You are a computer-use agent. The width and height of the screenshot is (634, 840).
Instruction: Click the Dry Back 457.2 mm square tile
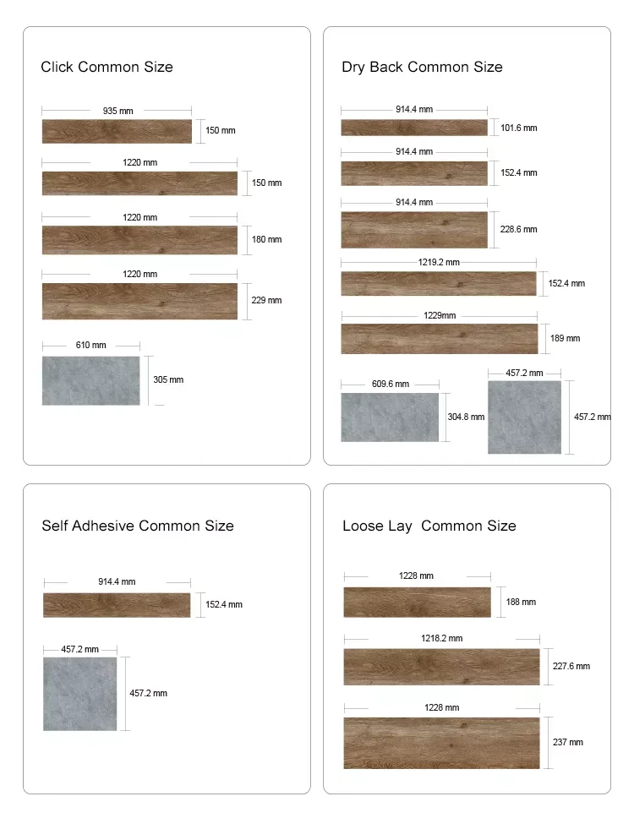(x=525, y=417)
